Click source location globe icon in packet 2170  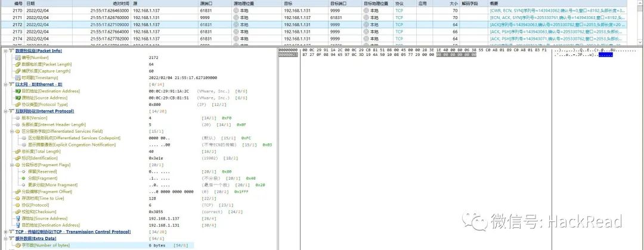coord(236,11)
